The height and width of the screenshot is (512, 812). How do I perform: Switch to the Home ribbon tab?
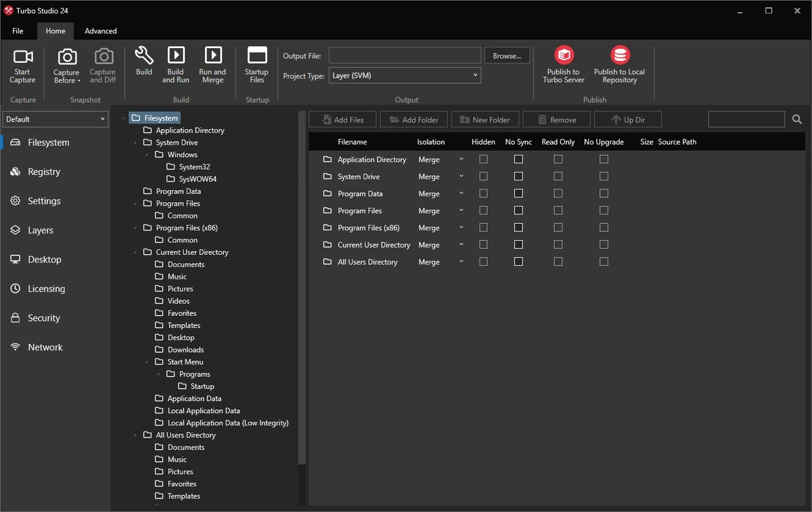(55, 31)
